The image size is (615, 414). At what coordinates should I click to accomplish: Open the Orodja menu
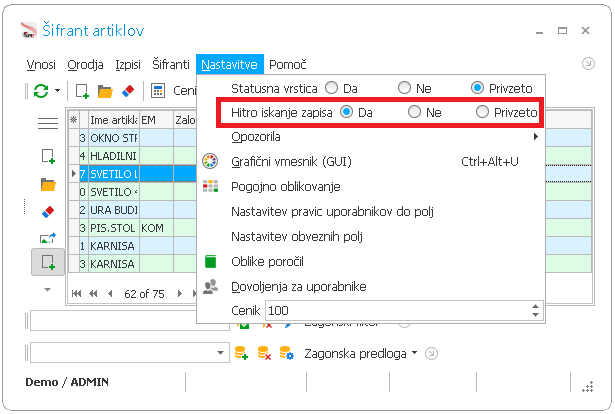coord(86,64)
